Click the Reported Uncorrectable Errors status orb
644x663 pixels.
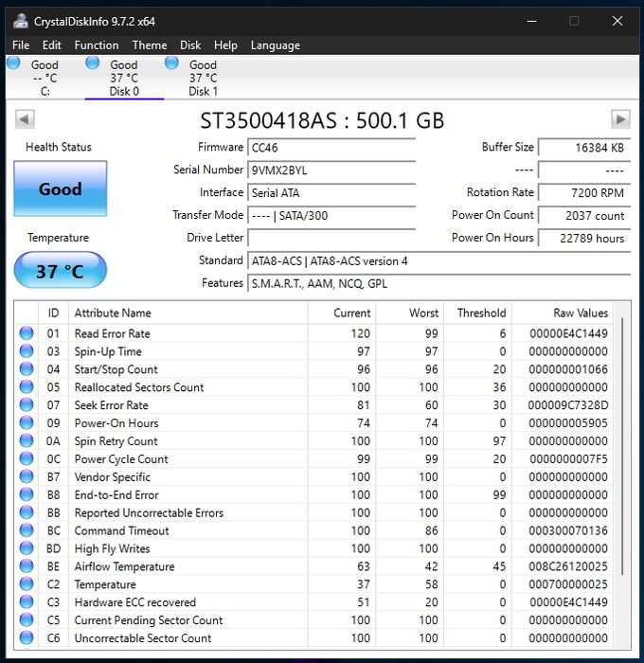point(27,512)
